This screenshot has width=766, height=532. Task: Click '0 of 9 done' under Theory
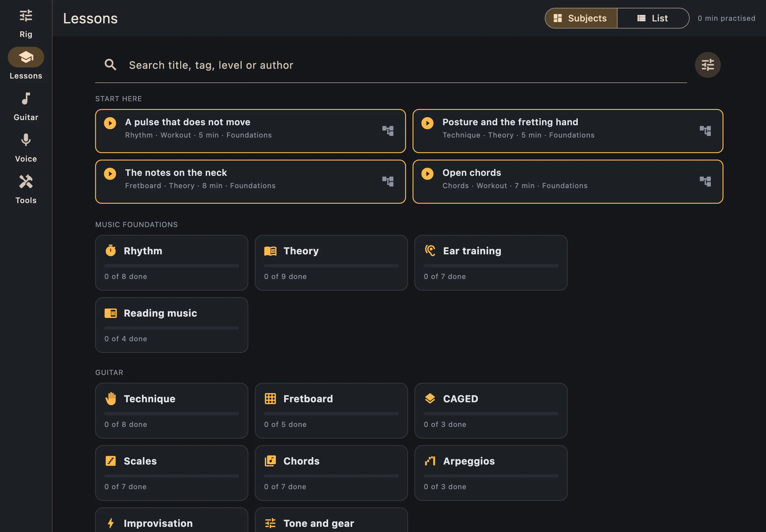[285, 276]
